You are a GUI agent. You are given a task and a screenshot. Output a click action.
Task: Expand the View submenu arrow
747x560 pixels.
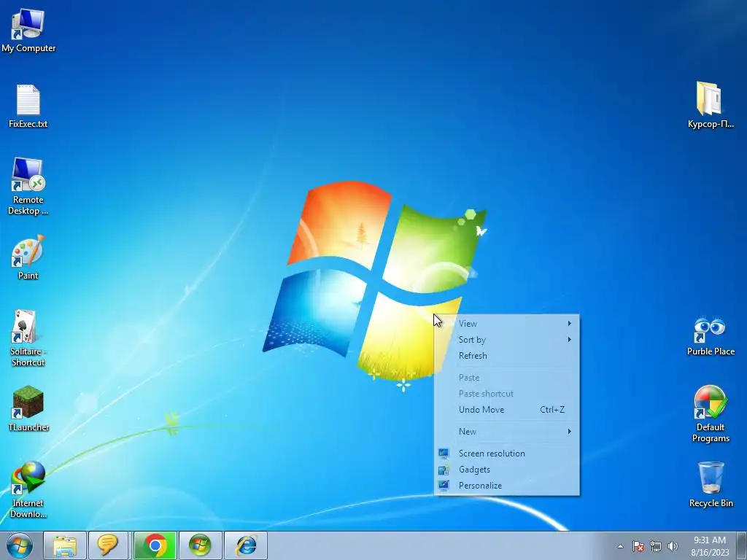click(569, 323)
